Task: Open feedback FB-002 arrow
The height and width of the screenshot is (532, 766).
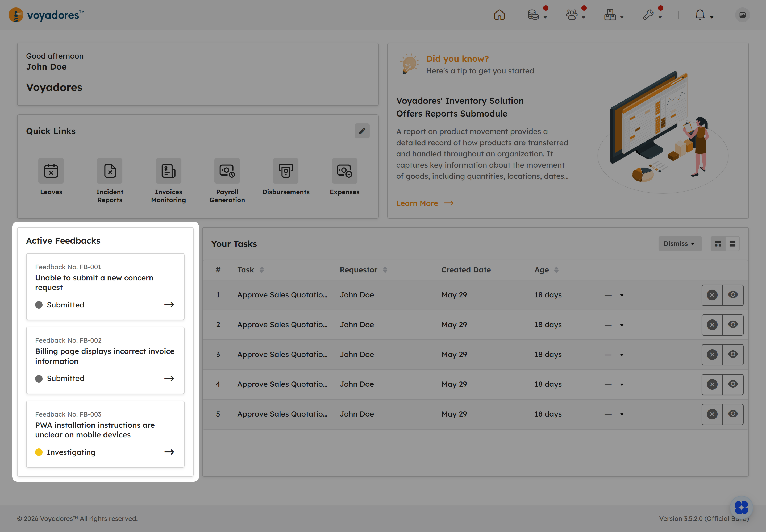Action: (x=169, y=379)
